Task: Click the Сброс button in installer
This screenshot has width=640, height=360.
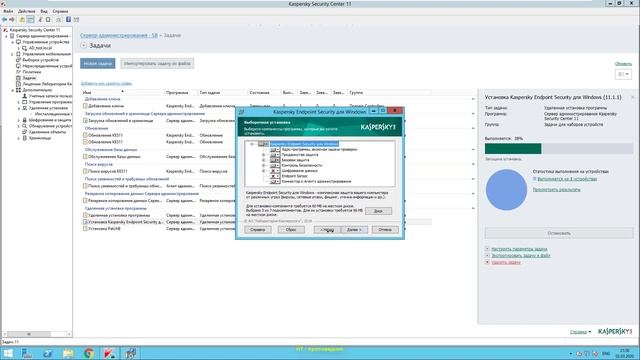Action: click(291, 230)
